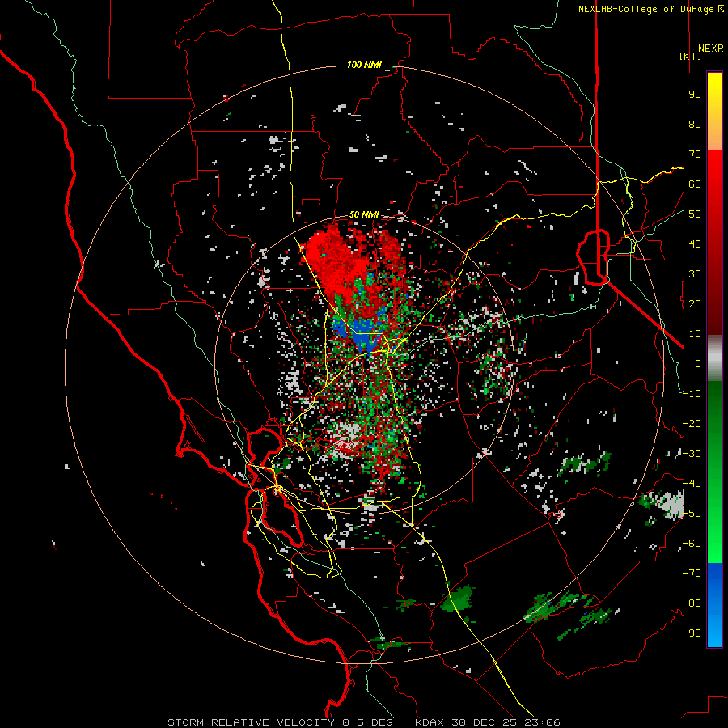Click the -10 value on the velocity scale

(x=692, y=394)
